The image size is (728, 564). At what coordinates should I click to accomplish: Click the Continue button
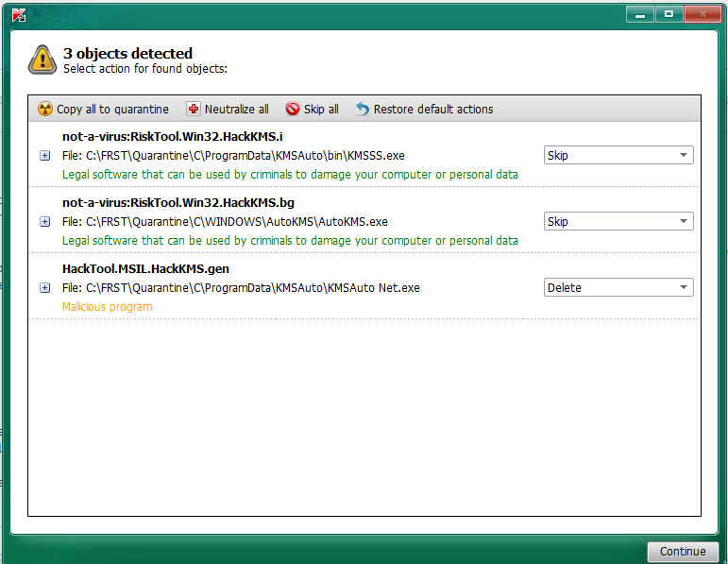683,552
